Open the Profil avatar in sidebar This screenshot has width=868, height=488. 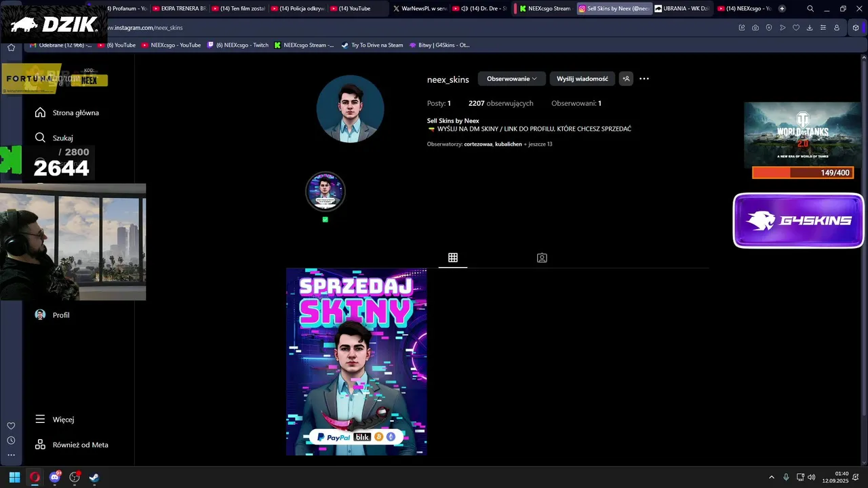point(40,315)
